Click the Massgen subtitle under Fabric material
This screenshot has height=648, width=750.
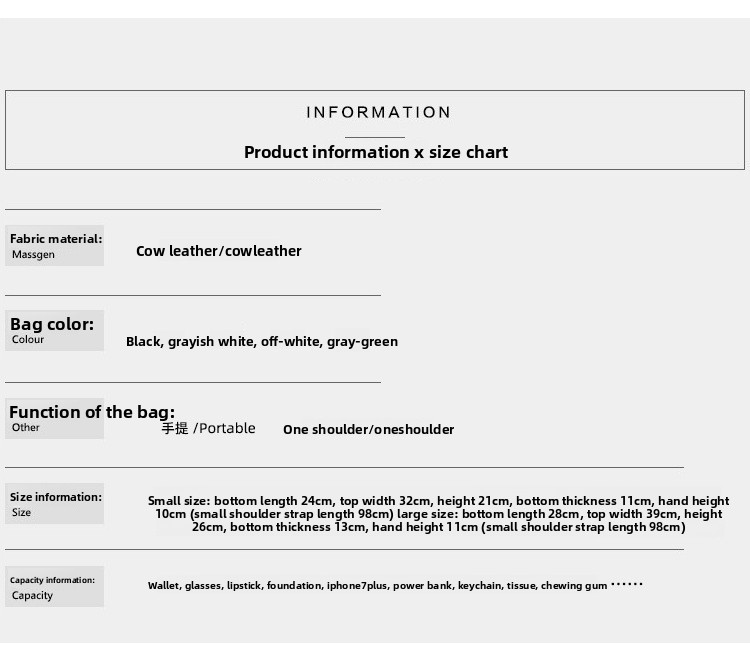pos(33,254)
